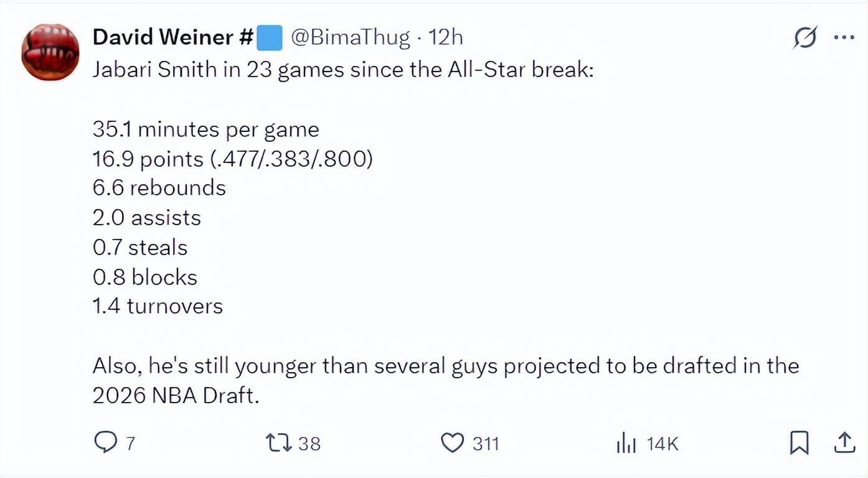Click the "Jabari Smith in 23 games" line
This screenshot has width=868, height=478.
click(343, 69)
